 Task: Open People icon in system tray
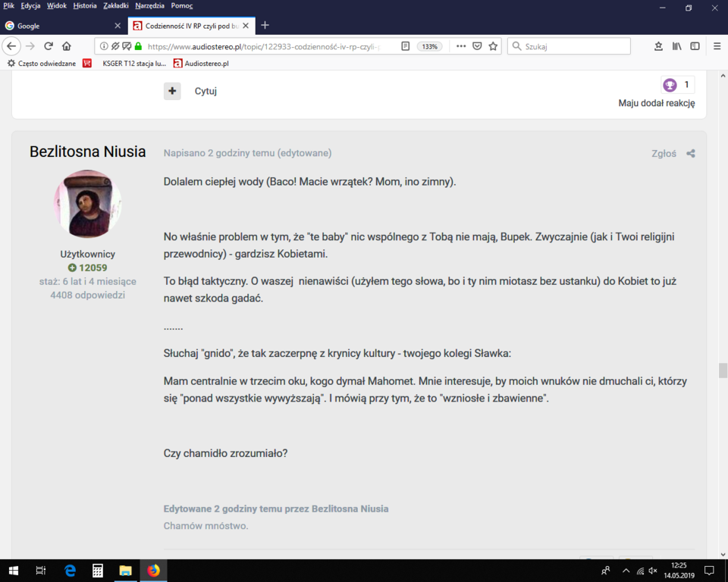(x=605, y=571)
